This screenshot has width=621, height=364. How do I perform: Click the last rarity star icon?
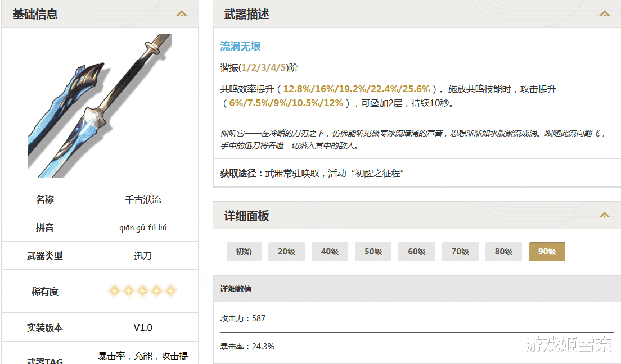(170, 291)
